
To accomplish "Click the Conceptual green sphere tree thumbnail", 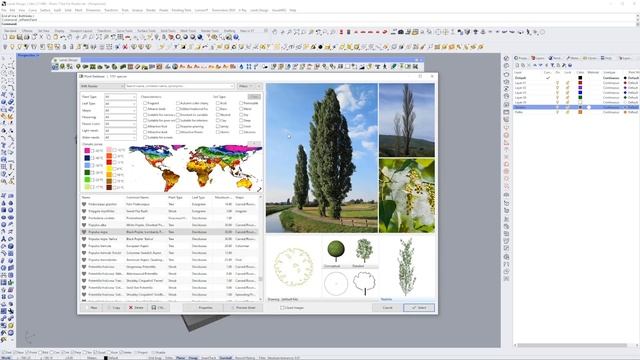I will pos(336,251).
